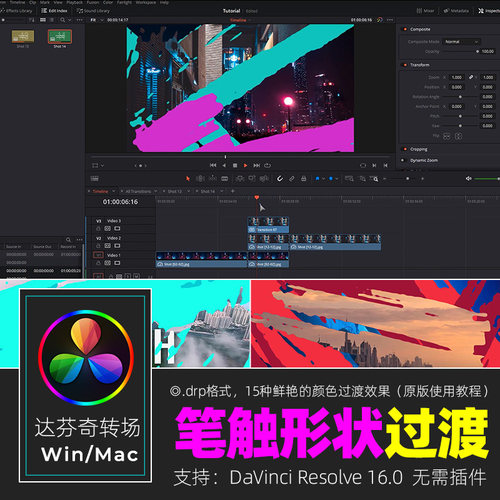The width and height of the screenshot is (500, 500).
Task: Select the V1 destination control
Action: 98,255
